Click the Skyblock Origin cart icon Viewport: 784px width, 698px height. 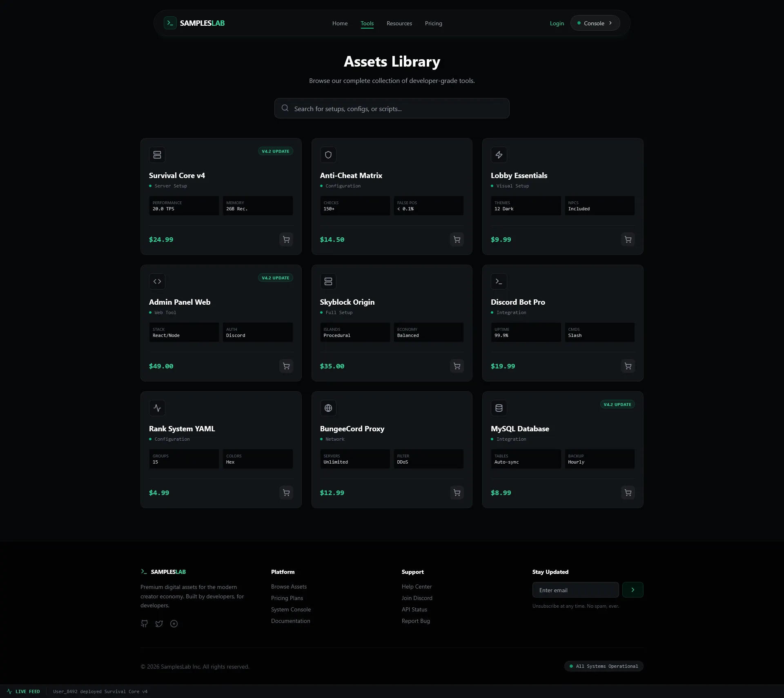point(457,366)
